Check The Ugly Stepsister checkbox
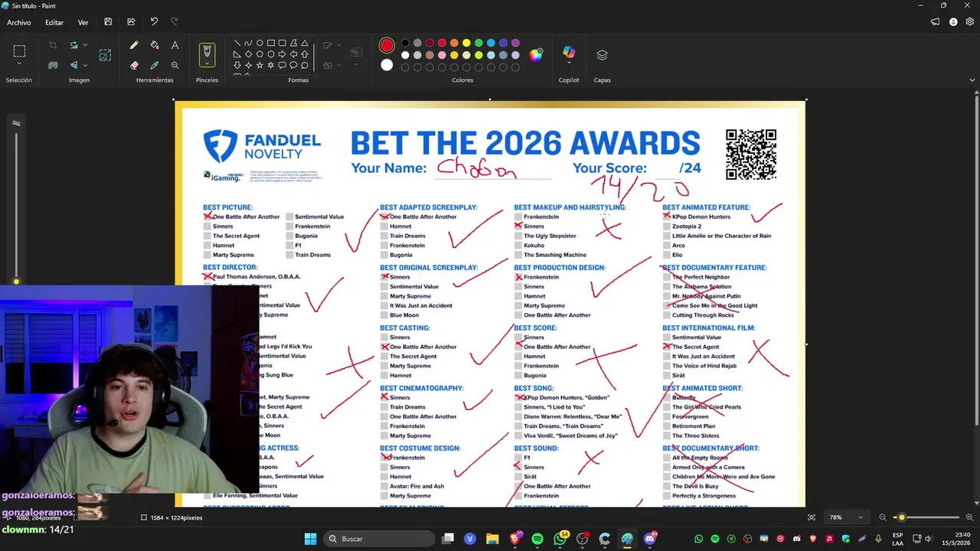Image resolution: width=980 pixels, height=551 pixels. 518,236
